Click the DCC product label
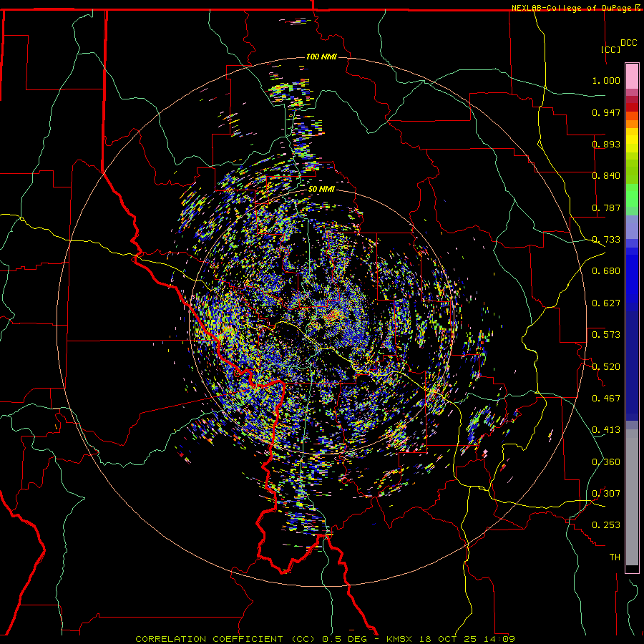The height and width of the screenshot is (644, 644). click(628, 43)
